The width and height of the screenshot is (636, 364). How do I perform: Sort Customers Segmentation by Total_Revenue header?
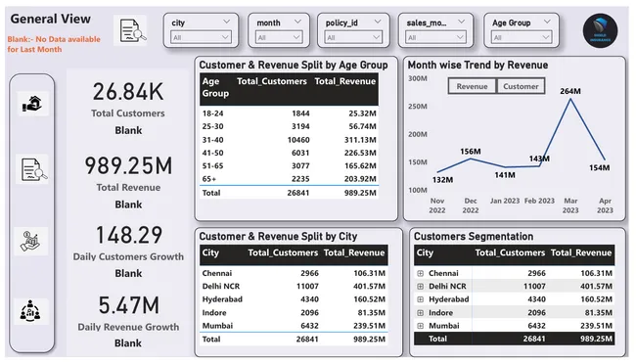581,252
